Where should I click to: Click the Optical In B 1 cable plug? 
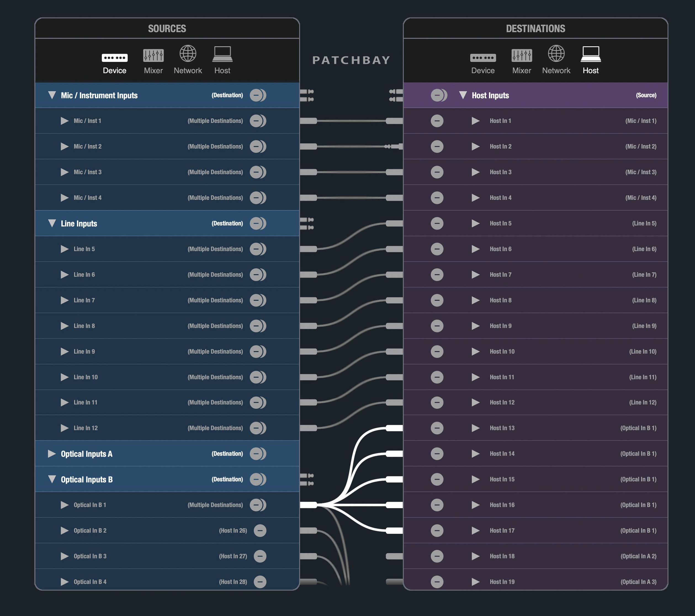pos(308,505)
